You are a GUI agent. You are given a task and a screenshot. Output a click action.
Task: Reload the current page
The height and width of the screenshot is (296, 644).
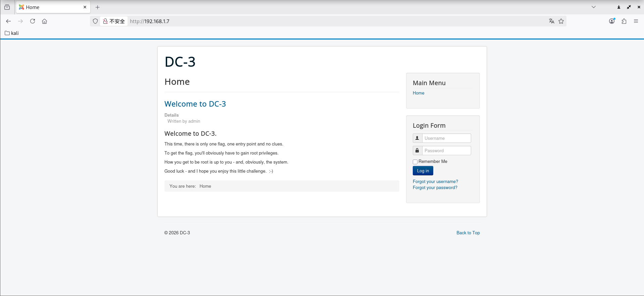point(33,21)
